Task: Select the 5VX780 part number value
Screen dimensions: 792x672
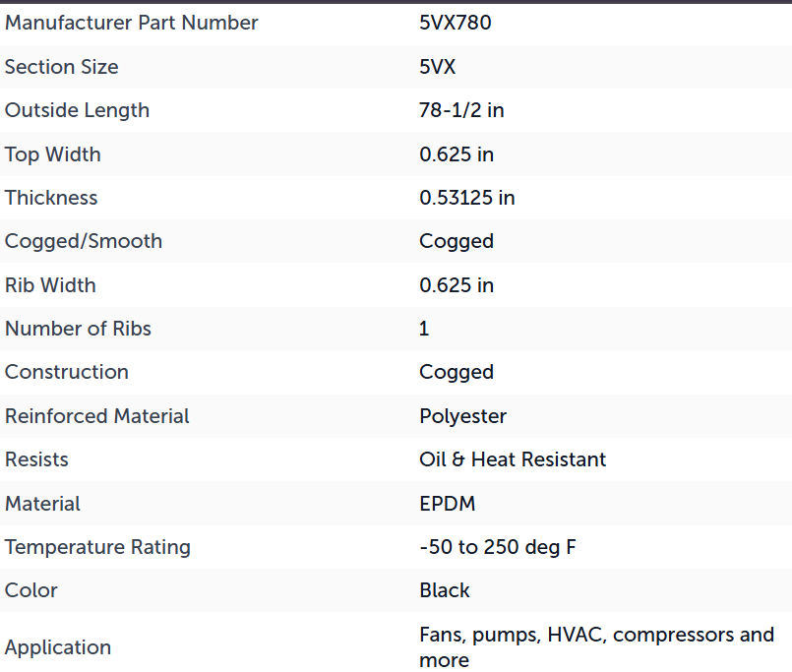Action: tap(456, 23)
